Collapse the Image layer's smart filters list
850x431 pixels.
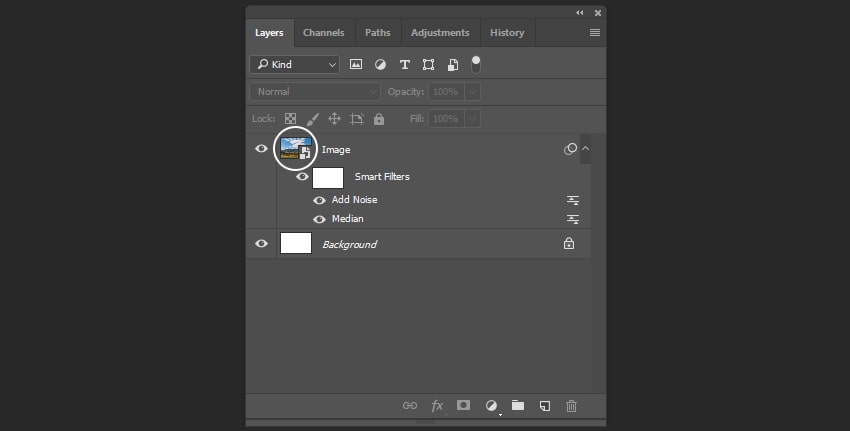coord(585,148)
